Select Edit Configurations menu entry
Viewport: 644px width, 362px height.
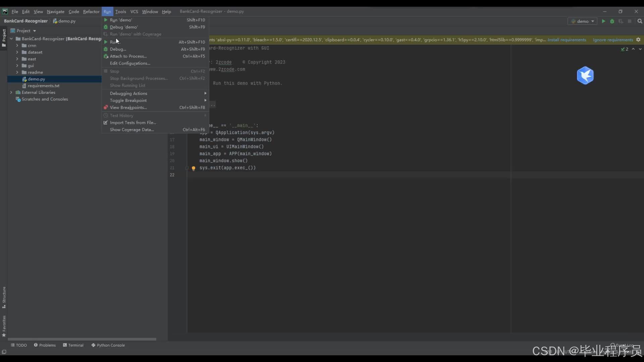point(130,63)
